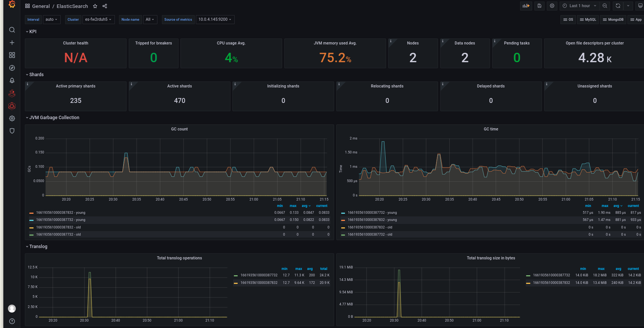Open the Node name All dropdown

[x=150, y=19]
